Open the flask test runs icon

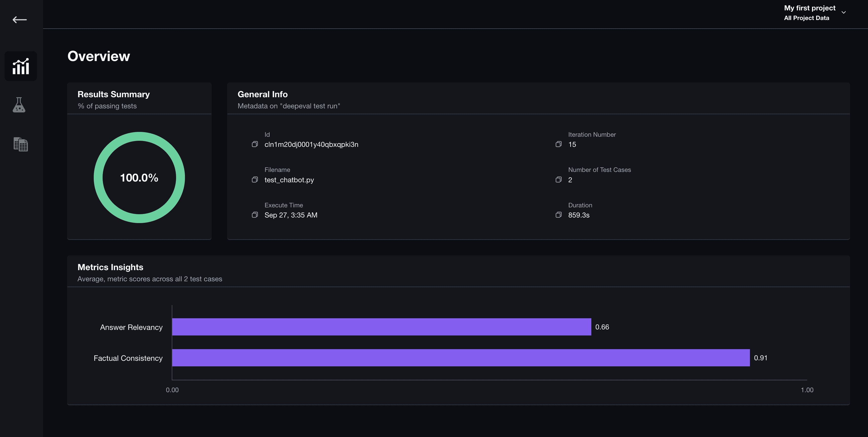pos(19,105)
